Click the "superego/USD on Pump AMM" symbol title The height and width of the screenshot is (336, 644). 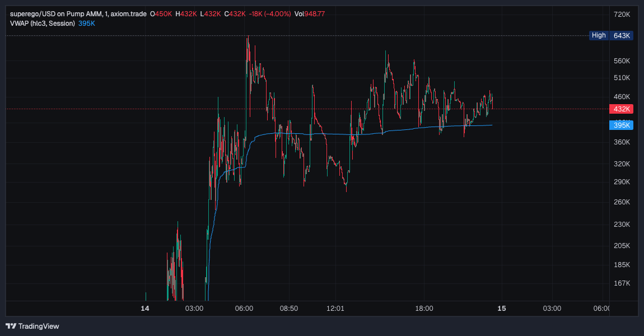[x=55, y=14]
